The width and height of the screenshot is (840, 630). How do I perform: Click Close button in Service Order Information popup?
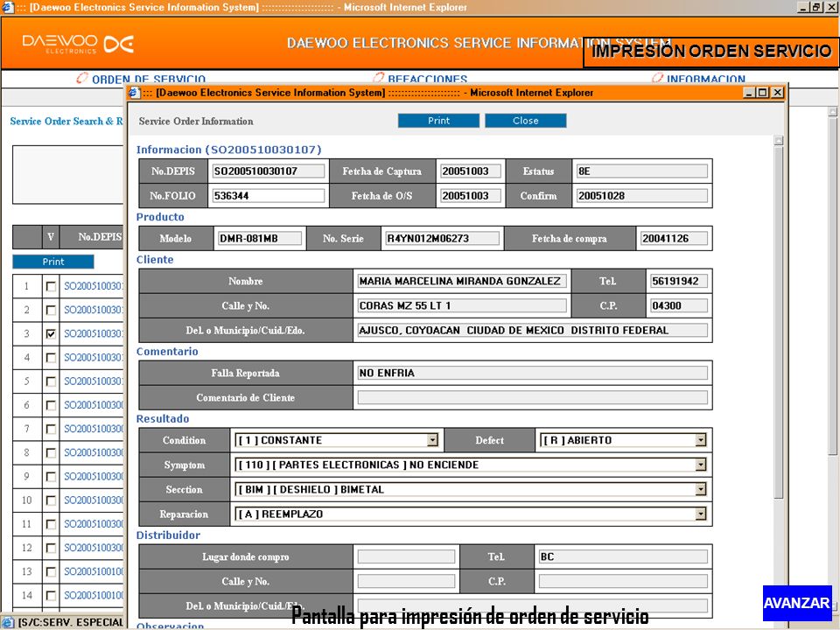[x=525, y=121]
